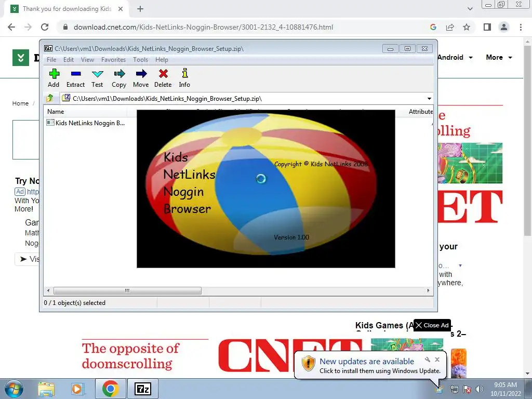Click the Chrome forward arrow

click(28, 27)
